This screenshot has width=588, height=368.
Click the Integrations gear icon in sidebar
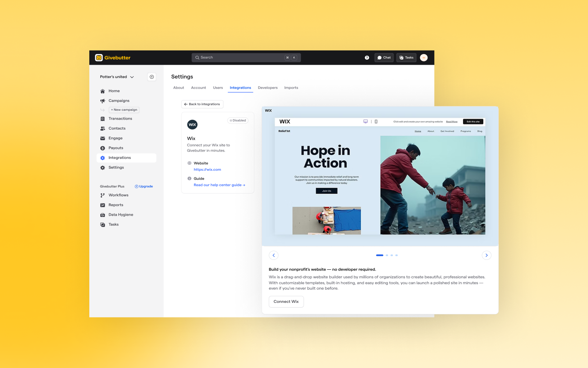click(103, 158)
